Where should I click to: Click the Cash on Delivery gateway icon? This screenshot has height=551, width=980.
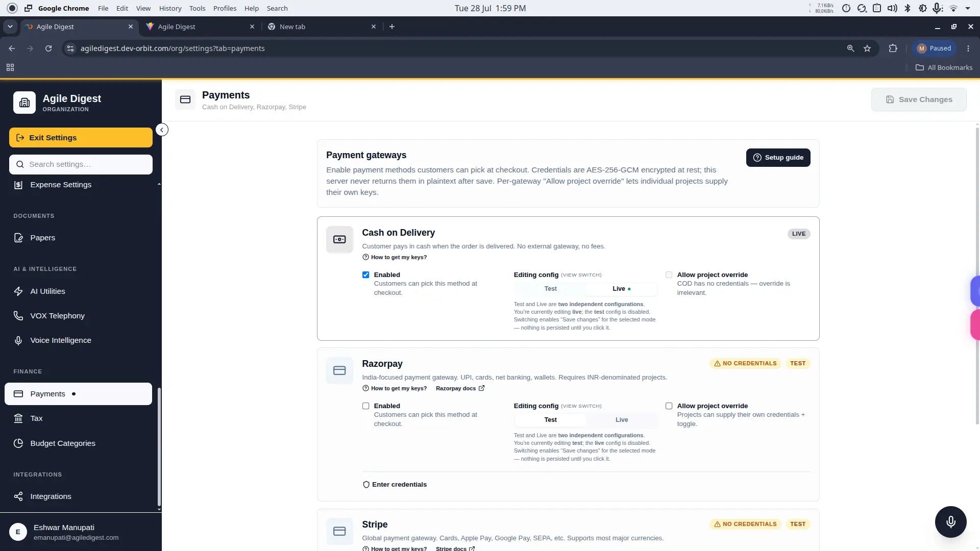click(x=339, y=239)
